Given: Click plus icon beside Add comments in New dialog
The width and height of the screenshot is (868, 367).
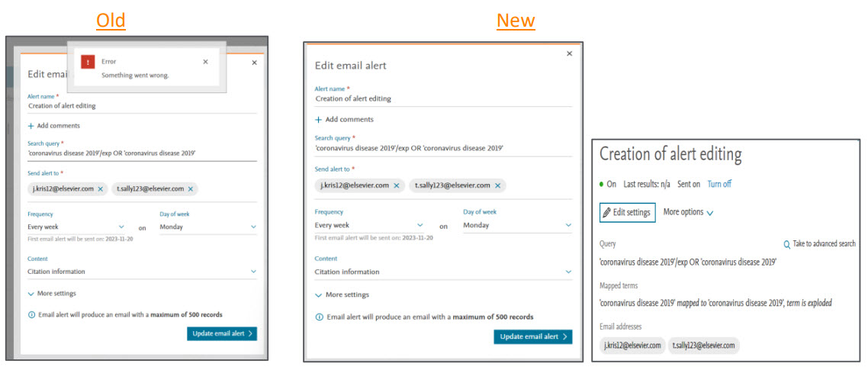Looking at the screenshot, I should pyautogui.click(x=319, y=120).
